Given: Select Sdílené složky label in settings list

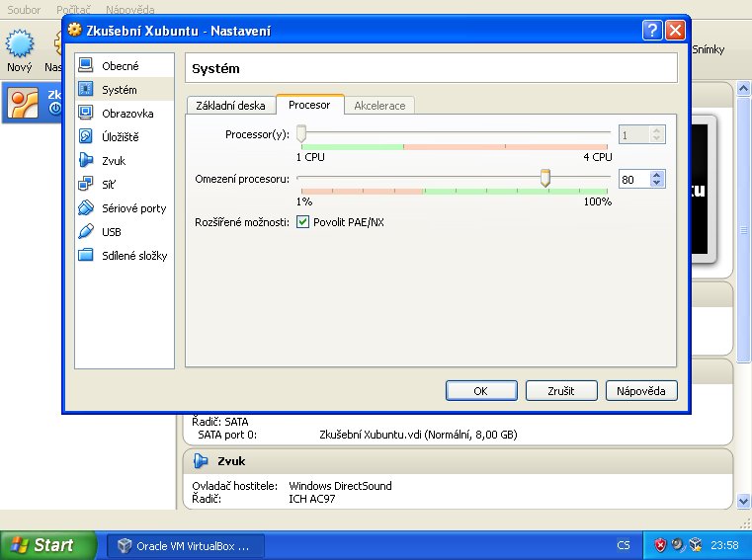Looking at the screenshot, I should [134, 256].
